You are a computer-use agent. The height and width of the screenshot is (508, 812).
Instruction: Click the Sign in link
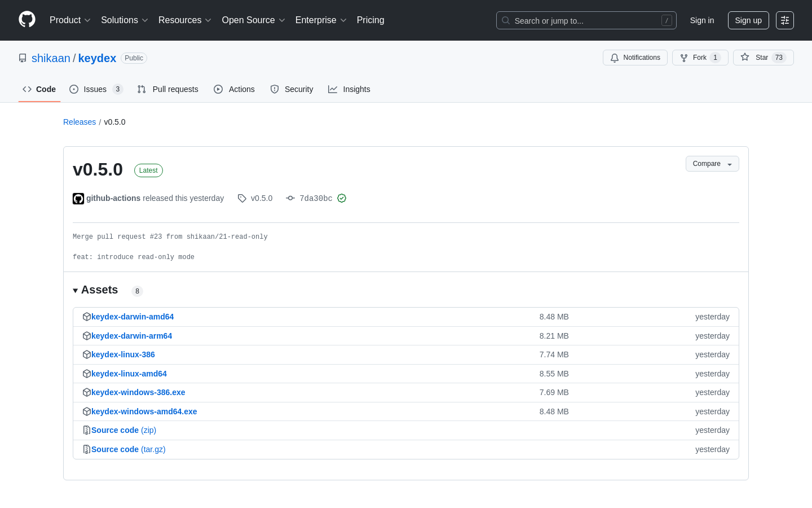pos(702,20)
